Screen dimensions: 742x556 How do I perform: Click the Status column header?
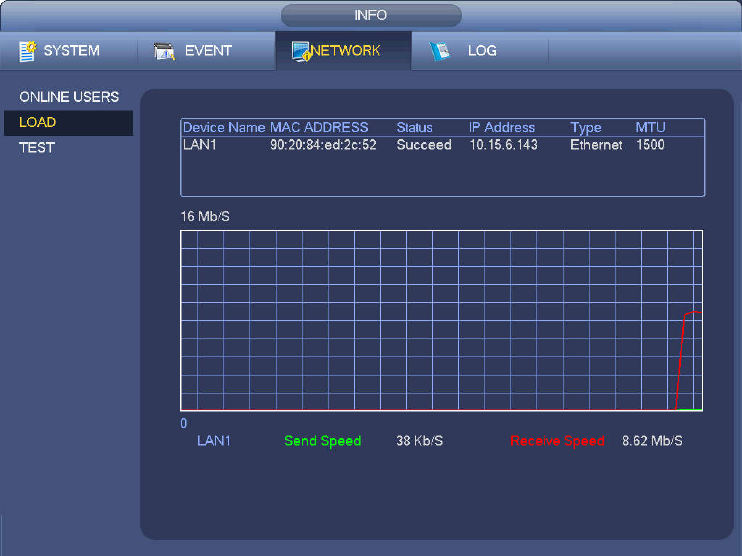[415, 127]
